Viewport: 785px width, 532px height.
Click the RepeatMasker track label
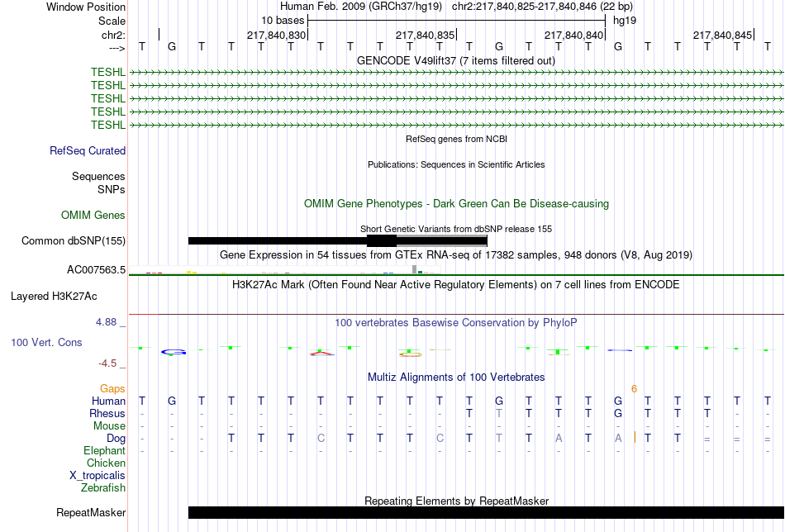[x=91, y=513]
